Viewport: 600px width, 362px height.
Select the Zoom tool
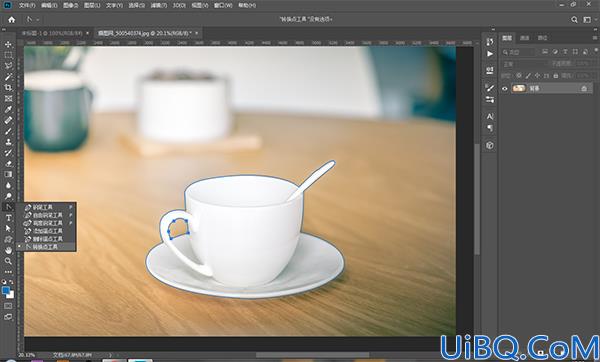[x=8, y=261]
